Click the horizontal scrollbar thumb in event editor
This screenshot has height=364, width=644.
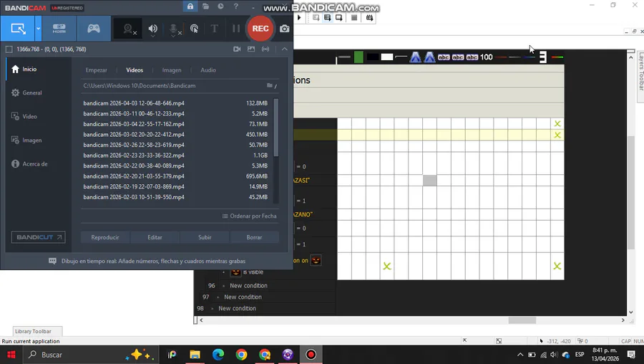(522, 320)
